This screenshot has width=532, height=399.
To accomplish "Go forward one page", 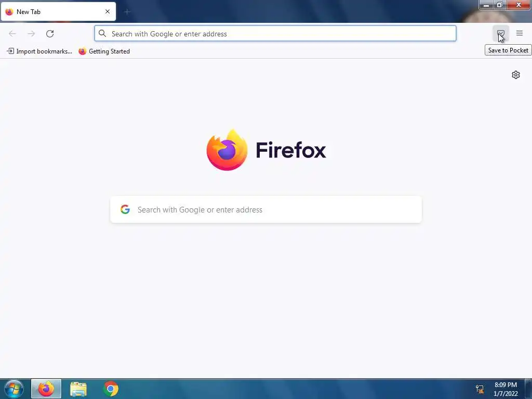I will tap(31, 34).
